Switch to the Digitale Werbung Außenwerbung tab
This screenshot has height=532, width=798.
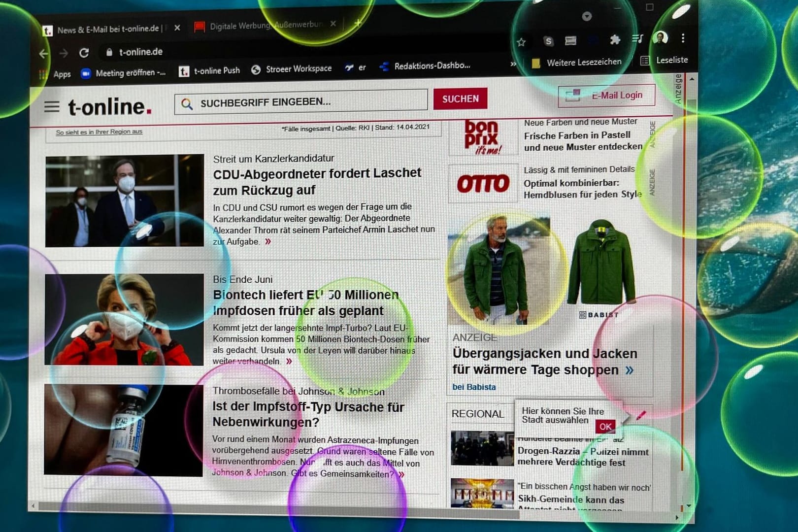point(265,25)
